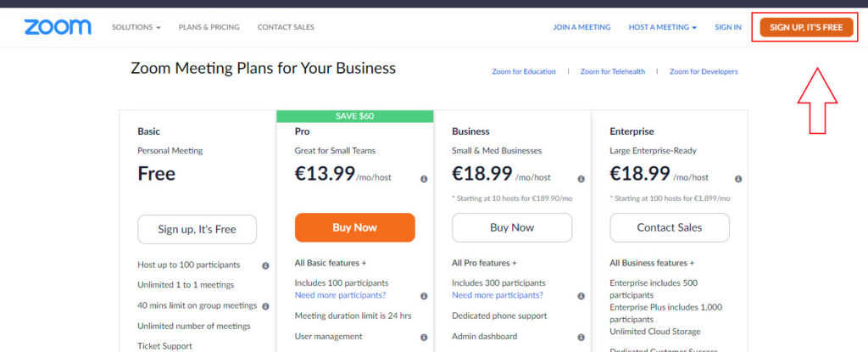Open Contact Sales in the navigation bar

click(286, 27)
